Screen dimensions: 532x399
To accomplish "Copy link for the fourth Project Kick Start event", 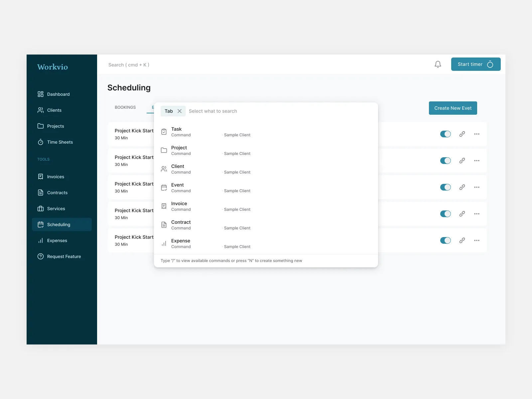I will [x=462, y=214].
